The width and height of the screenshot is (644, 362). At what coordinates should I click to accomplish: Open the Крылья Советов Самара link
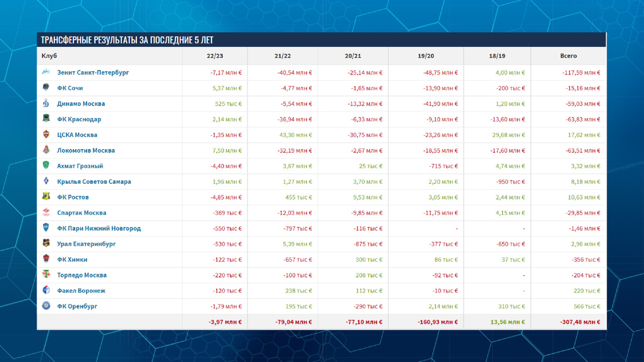coord(94,181)
